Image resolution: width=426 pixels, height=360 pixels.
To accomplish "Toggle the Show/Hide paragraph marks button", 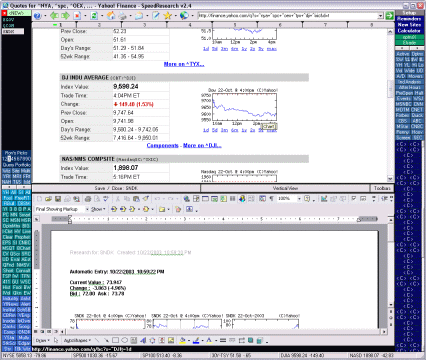I will pyautogui.click(x=272, y=199).
